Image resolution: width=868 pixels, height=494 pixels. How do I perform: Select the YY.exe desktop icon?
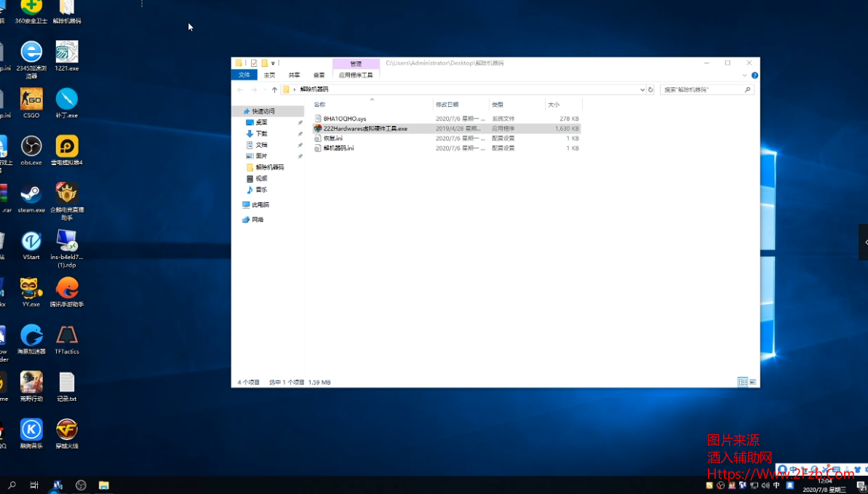coord(31,292)
